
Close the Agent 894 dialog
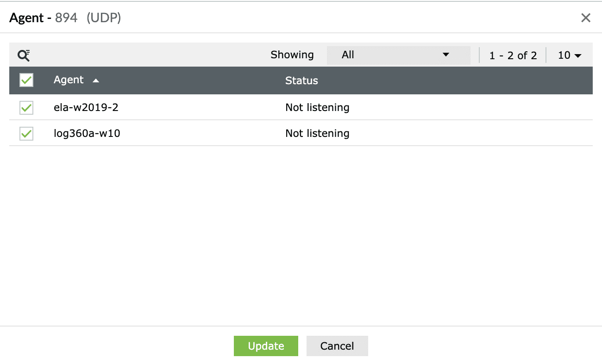(586, 18)
